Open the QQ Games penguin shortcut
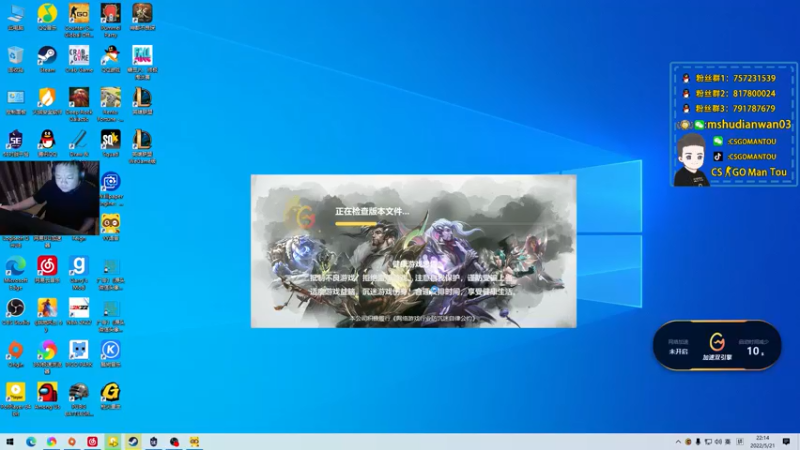This screenshot has width=800, height=450. point(110,59)
